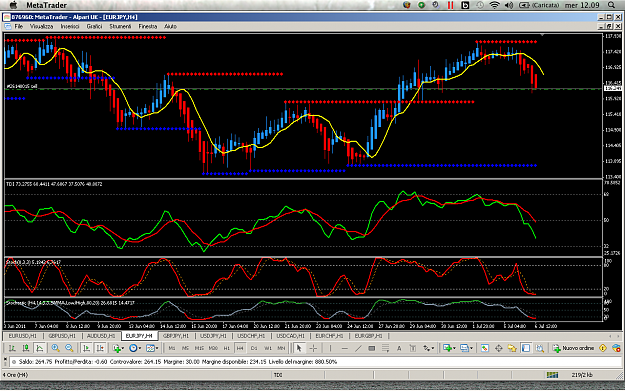
Task: Open the Grafici menu
Action: coord(94,26)
